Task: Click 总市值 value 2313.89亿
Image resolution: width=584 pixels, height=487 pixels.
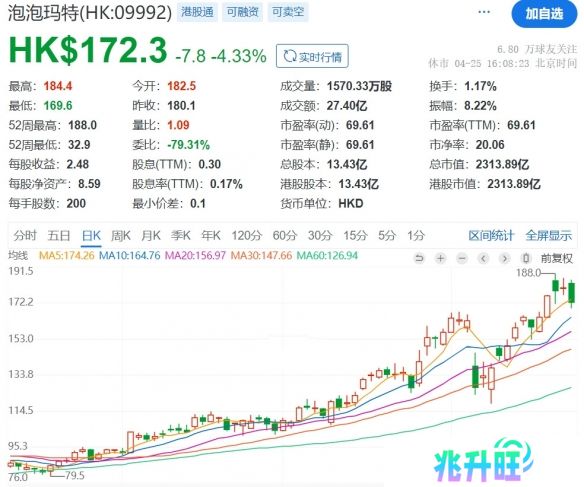Action: pos(502,164)
